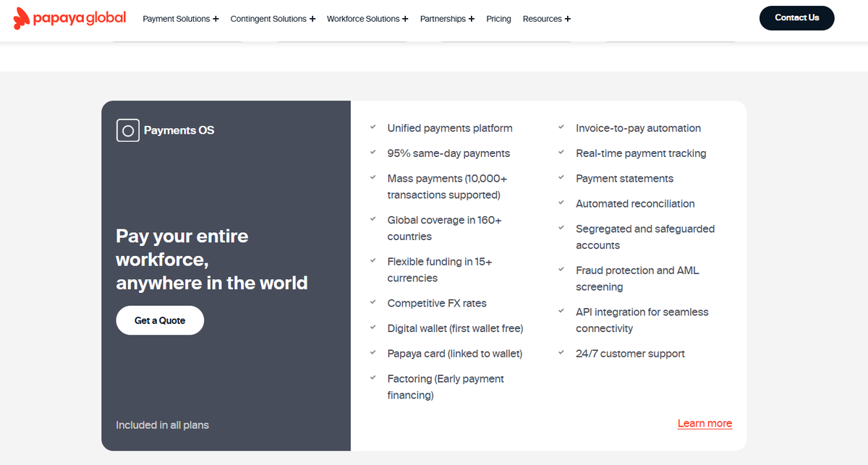Click checkmark beside Papaya card item
Viewport: 868px width, 465px height.
pyautogui.click(x=373, y=352)
